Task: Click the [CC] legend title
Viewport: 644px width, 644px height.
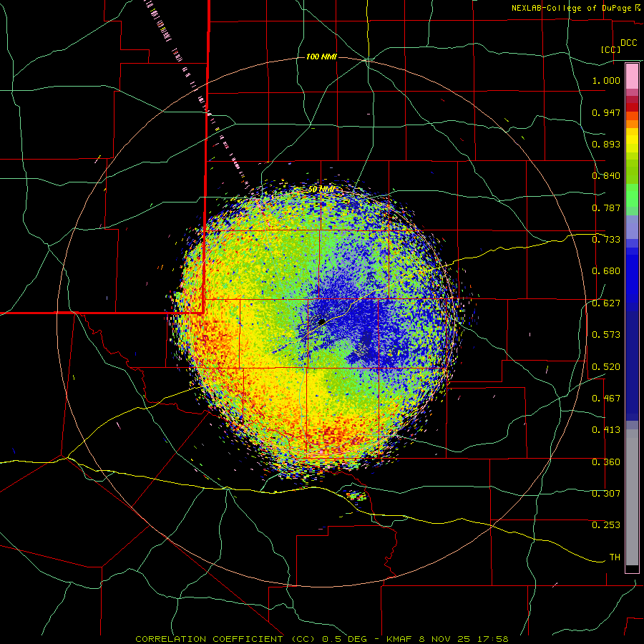Action: [611, 49]
